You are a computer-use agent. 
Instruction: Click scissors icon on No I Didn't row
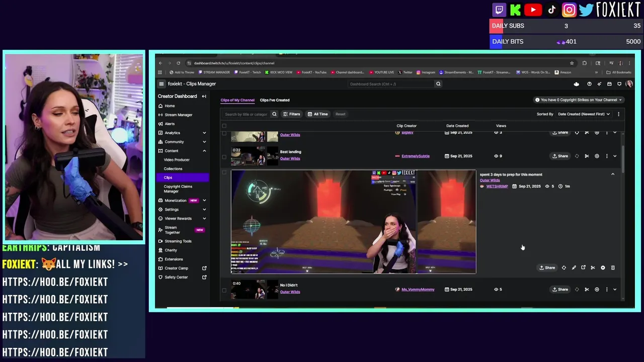tap(587, 290)
